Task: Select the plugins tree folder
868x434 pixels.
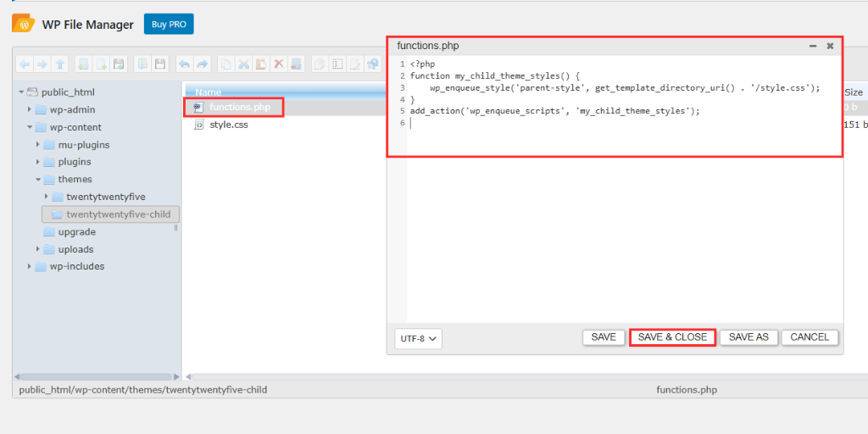Action: point(75,162)
